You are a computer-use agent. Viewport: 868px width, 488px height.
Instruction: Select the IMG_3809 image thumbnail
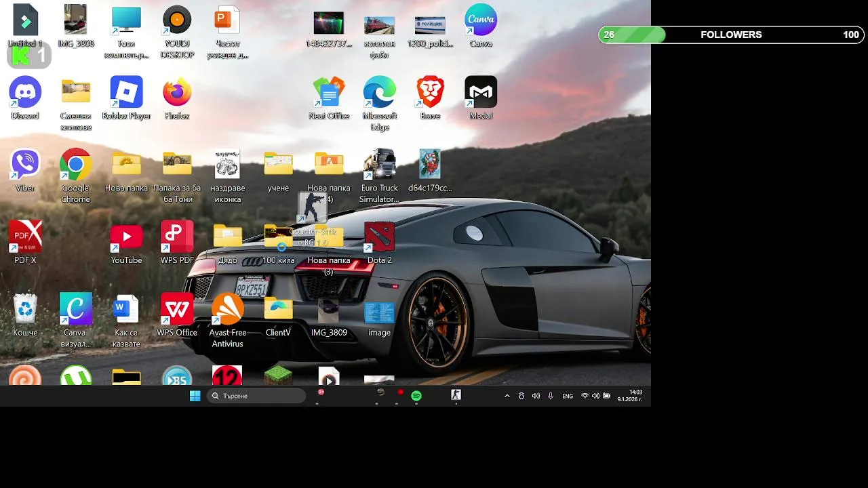click(329, 310)
